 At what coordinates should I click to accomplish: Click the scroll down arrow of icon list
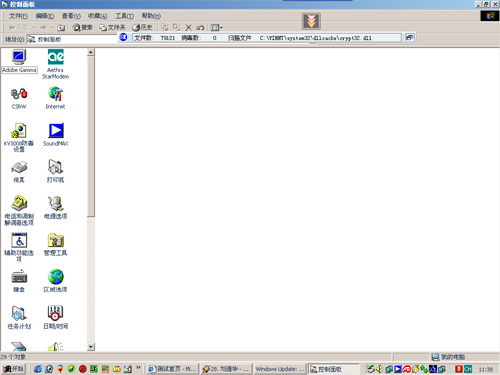click(x=91, y=347)
